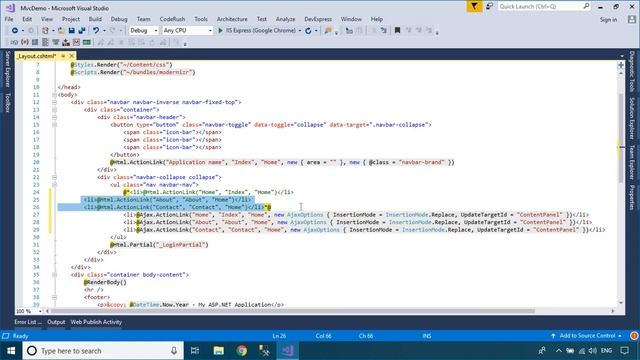
Task: Open Task View on the taskbar
Action: (195, 351)
